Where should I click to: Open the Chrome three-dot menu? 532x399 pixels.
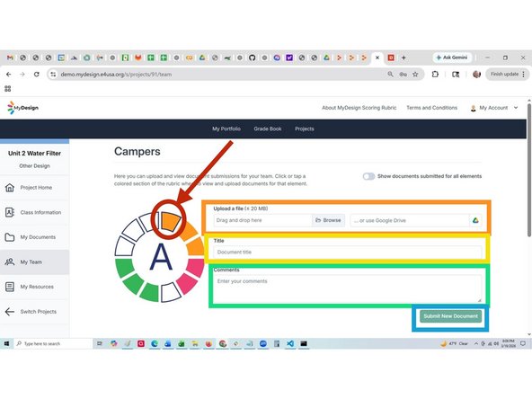click(x=524, y=75)
